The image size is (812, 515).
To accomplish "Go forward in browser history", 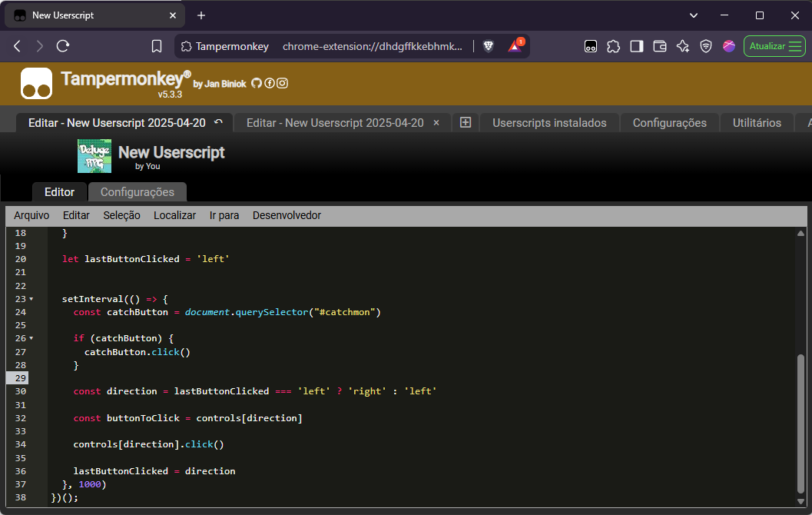I will click(x=40, y=46).
